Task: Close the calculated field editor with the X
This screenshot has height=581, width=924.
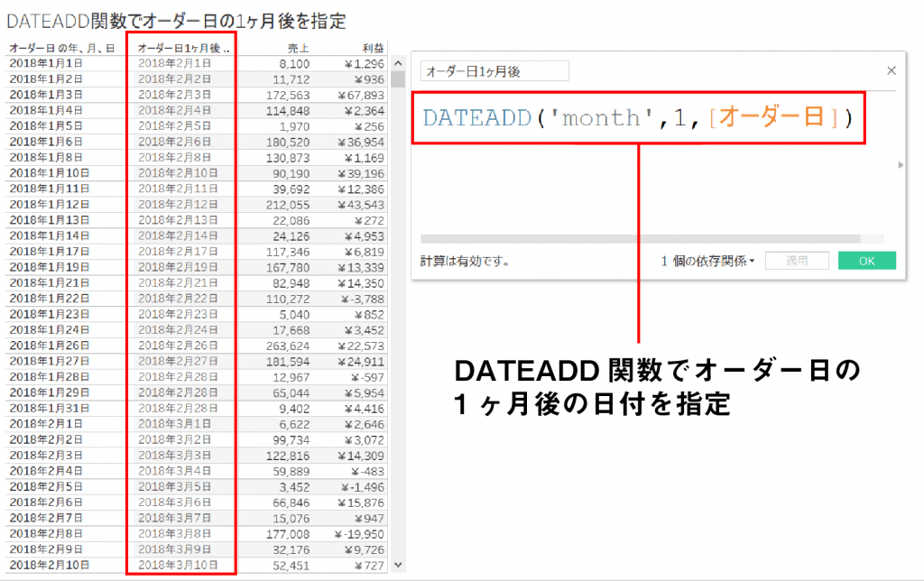Action: (892, 70)
